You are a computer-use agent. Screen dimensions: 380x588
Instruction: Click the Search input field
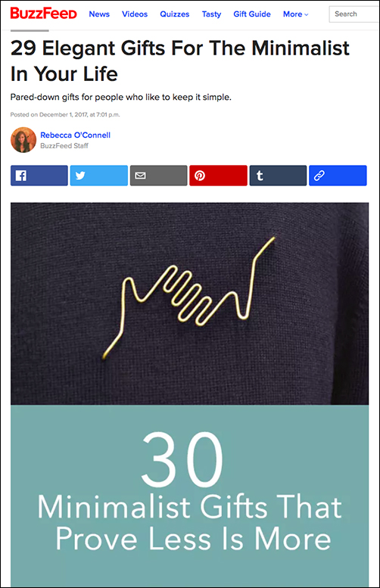pyautogui.click(x=354, y=14)
